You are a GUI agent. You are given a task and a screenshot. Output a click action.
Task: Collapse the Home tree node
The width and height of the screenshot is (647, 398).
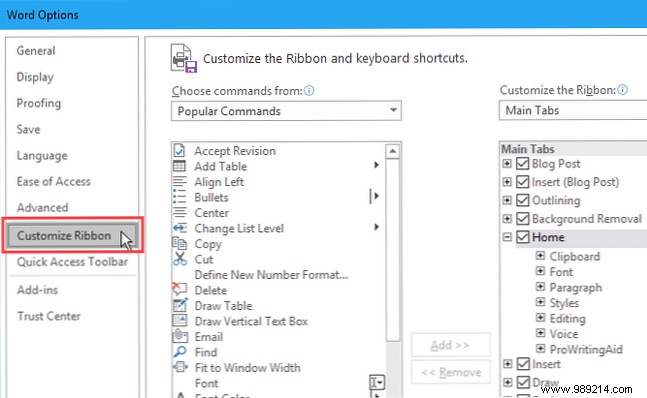507,237
